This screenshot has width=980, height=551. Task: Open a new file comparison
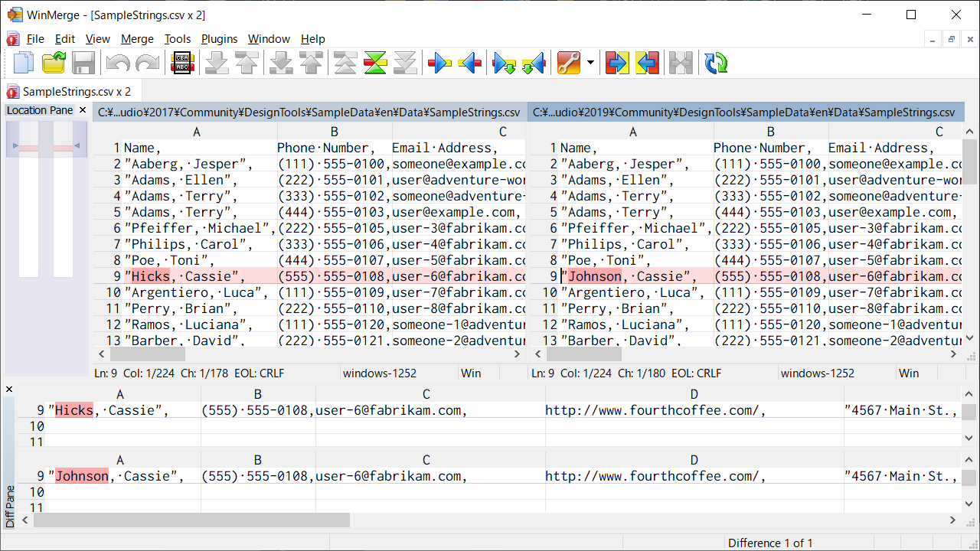coord(23,63)
